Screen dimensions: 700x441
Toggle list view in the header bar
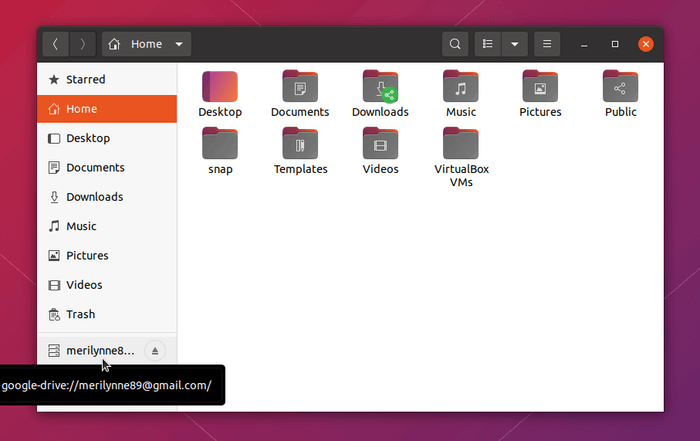click(x=488, y=44)
